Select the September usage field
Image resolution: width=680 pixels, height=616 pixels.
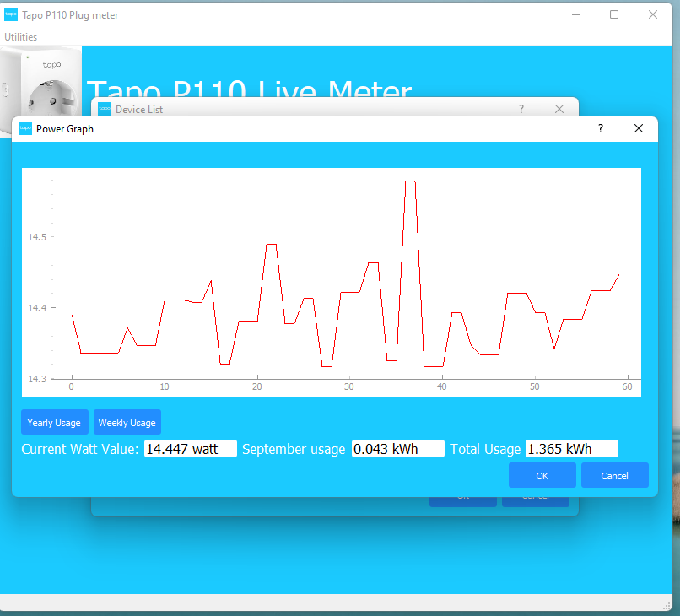point(397,449)
